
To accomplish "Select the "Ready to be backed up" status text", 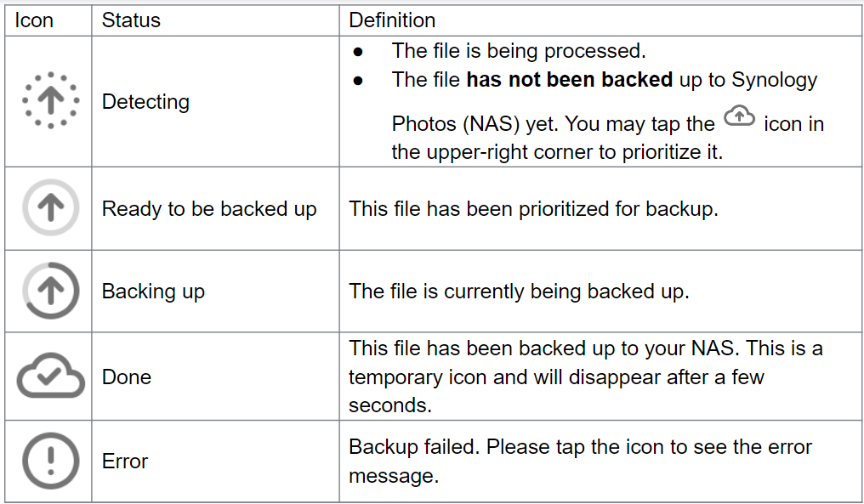I will (209, 209).
